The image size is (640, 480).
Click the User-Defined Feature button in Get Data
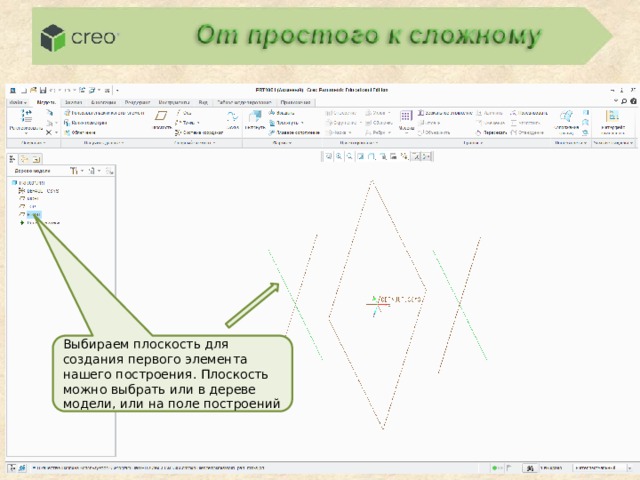click(104, 113)
